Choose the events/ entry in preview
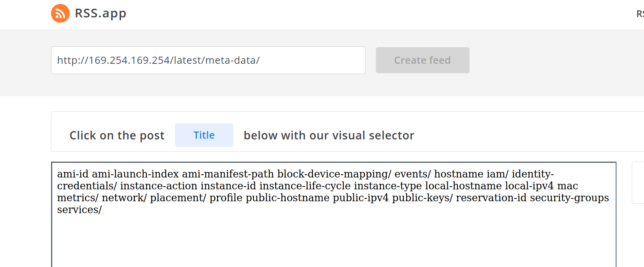 click(412, 174)
